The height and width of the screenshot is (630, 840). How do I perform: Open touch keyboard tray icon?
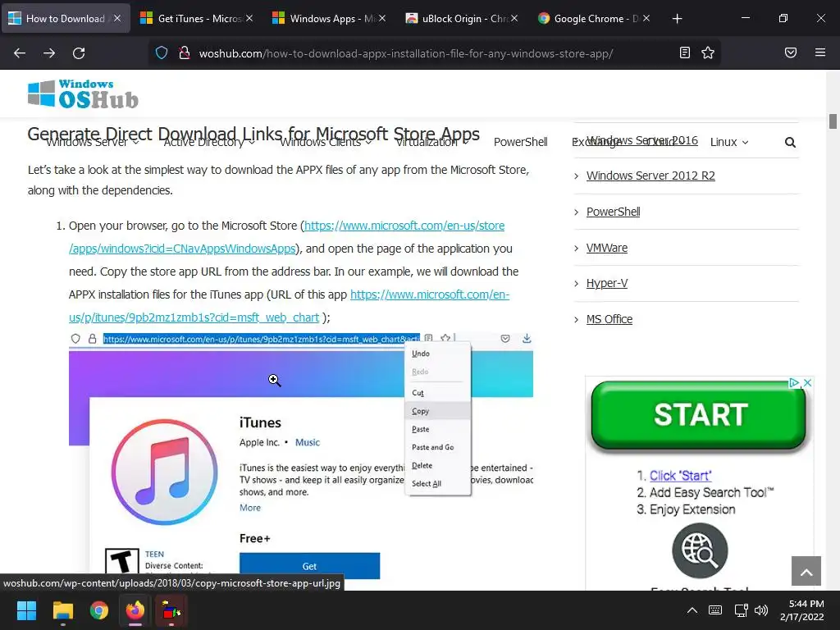tap(715, 610)
